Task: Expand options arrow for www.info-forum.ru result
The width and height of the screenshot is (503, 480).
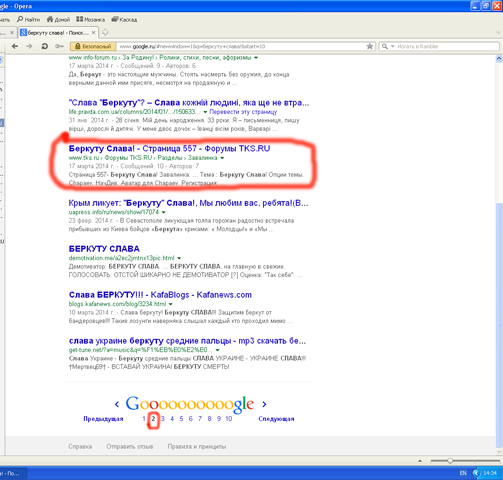Action: pyautogui.click(x=256, y=58)
